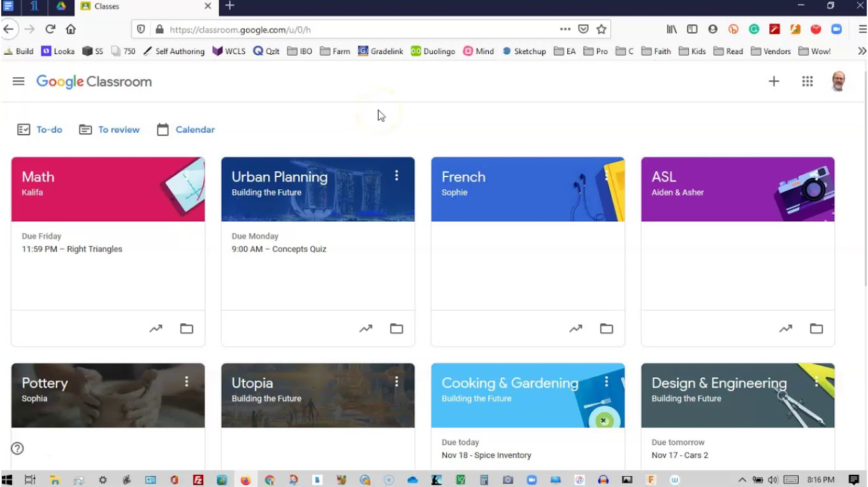Open the three-dot options menu on Pottery card
Viewport: 868px width, 487px height.
pos(187,381)
